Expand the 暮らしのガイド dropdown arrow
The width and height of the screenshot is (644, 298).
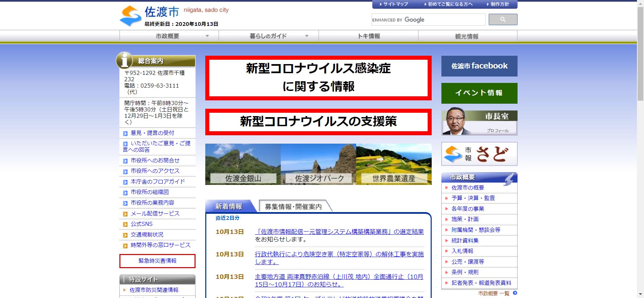307,36
